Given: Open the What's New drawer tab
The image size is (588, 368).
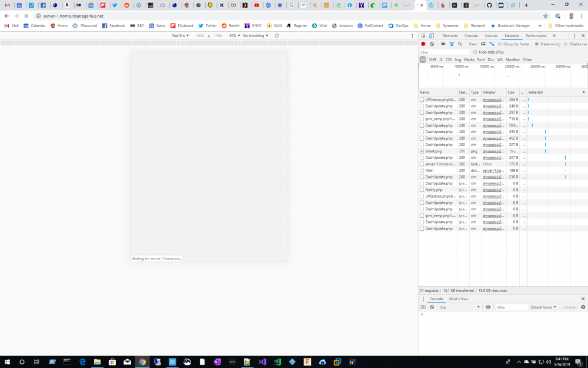Looking at the screenshot, I should [x=458, y=299].
